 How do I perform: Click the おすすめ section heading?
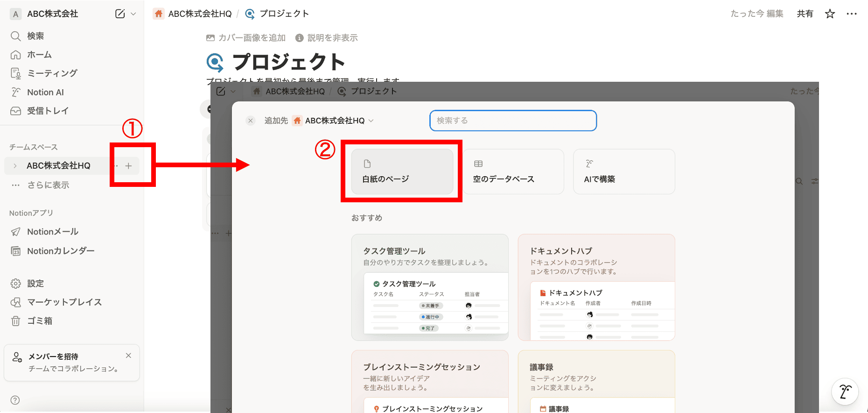click(x=367, y=218)
